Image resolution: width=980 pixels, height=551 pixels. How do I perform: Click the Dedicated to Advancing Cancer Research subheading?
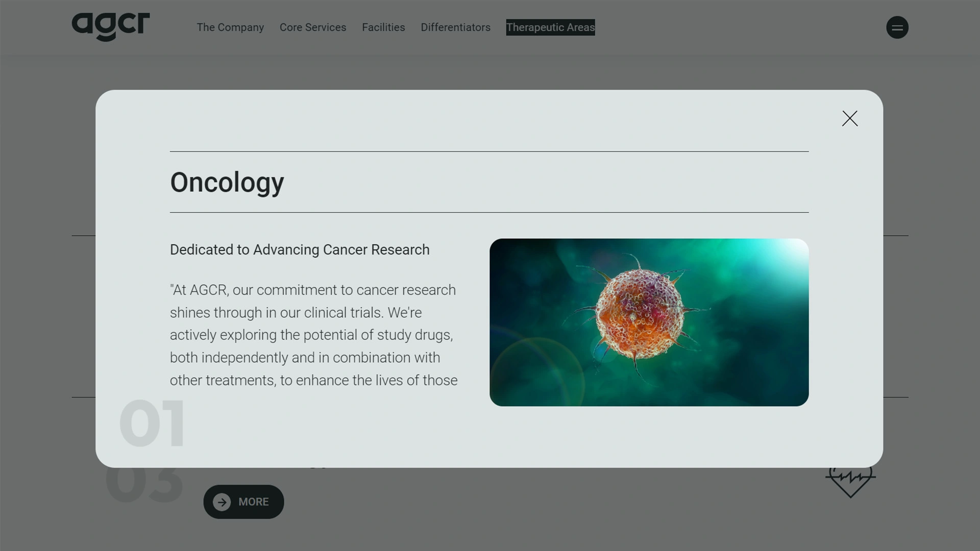click(x=300, y=249)
